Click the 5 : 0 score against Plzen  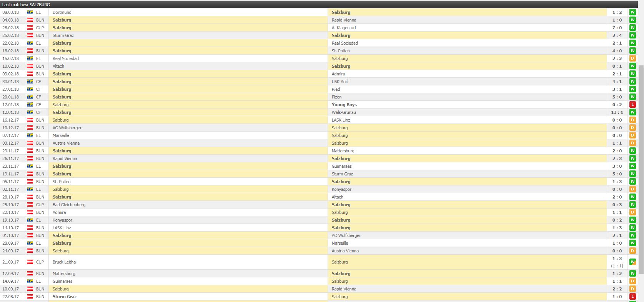point(617,97)
